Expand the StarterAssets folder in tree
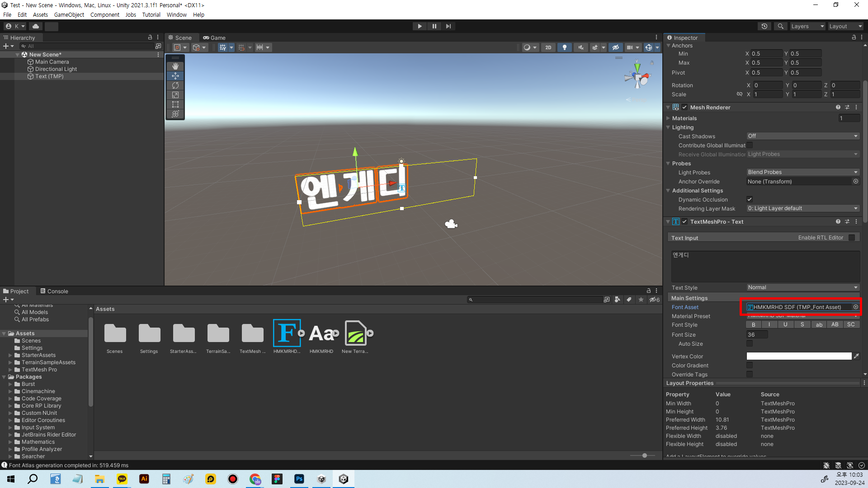The height and width of the screenshot is (488, 868). pos(10,355)
